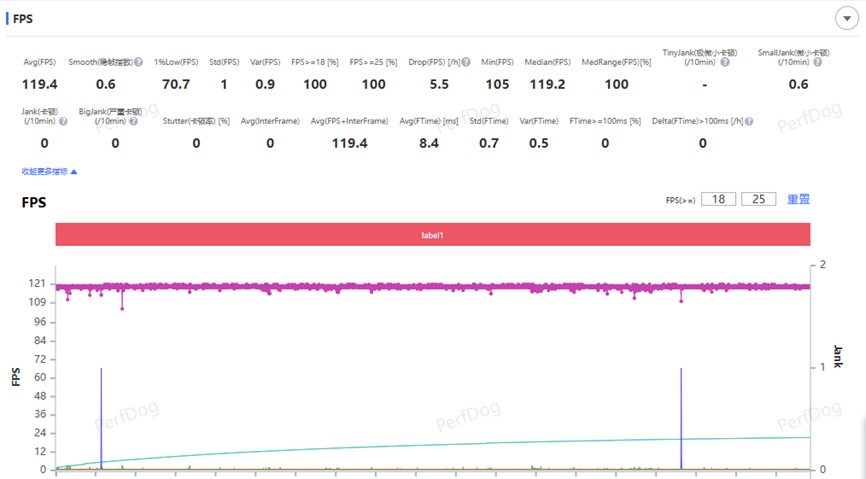Viewport: 866px width, 479px height.
Task: Collapse FPS panel with circled arrow
Action: tap(843, 18)
